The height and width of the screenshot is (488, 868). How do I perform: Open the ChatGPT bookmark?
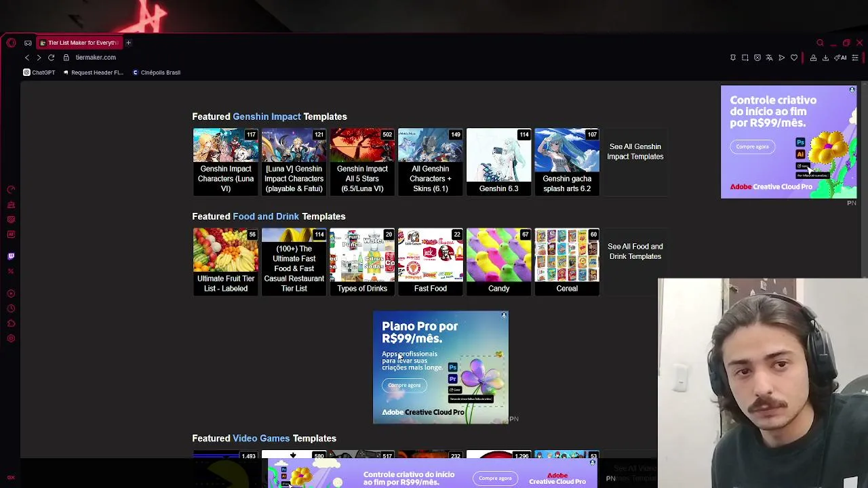tap(39, 73)
